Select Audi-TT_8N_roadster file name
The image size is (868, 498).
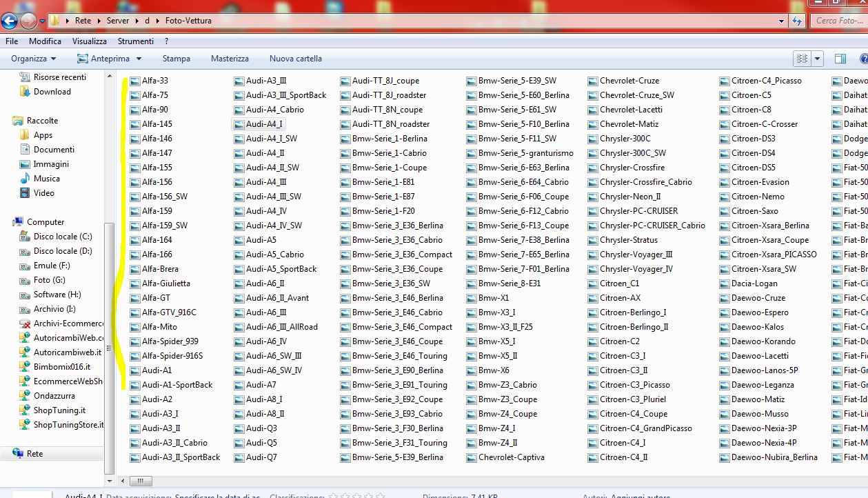coord(391,124)
